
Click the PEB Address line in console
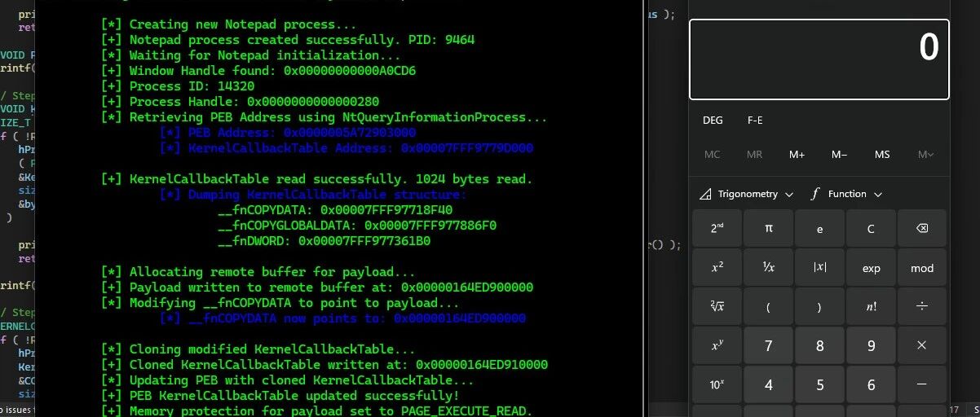[289, 133]
